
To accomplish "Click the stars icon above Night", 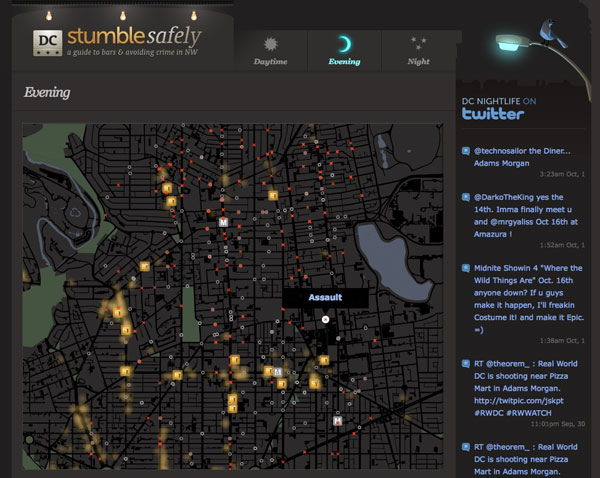I will [x=419, y=43].
